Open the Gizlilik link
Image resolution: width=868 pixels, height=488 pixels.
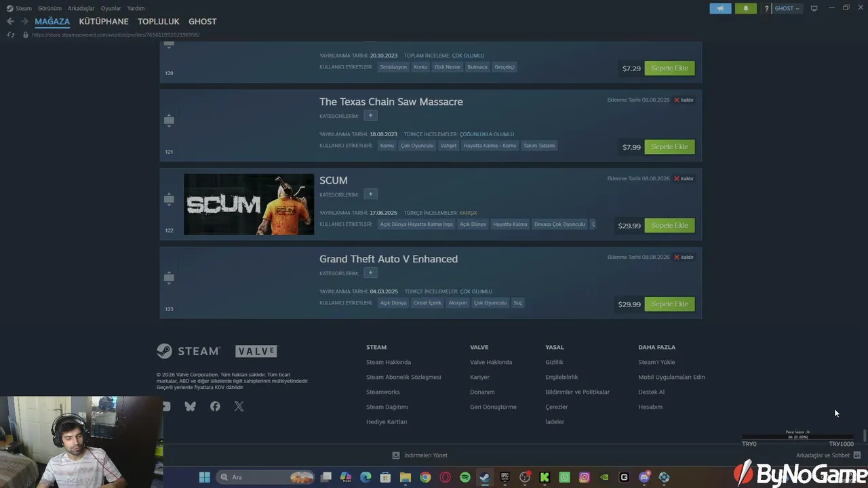[554, 362]
